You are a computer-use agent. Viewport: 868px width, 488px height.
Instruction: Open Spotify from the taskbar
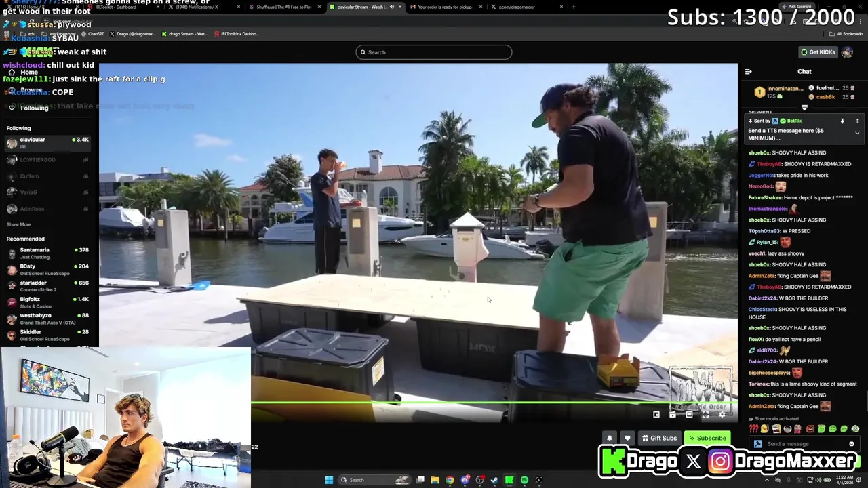tap(524, 480)
